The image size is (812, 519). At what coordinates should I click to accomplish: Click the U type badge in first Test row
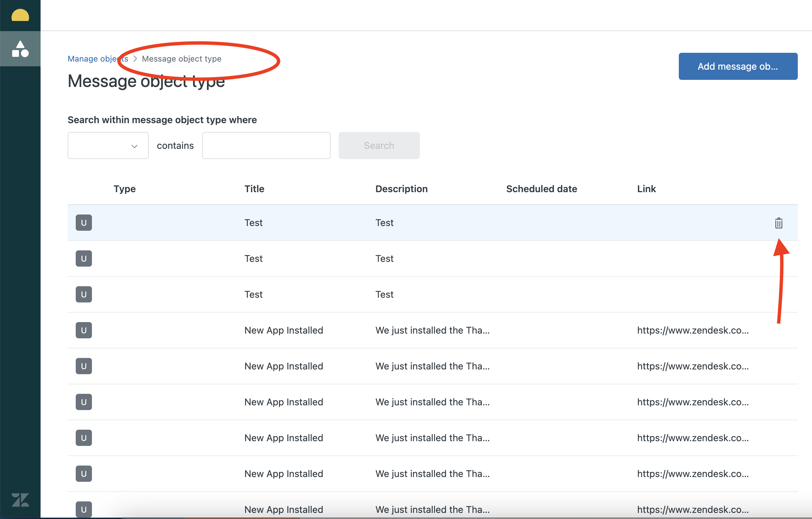click(84, 223)
